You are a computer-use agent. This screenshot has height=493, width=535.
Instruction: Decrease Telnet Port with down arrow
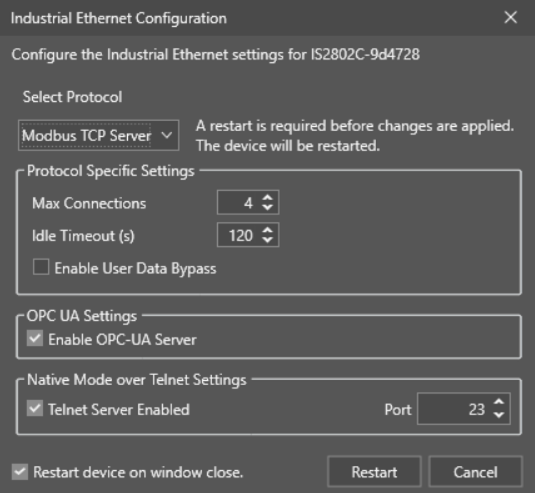click(499, 415)
